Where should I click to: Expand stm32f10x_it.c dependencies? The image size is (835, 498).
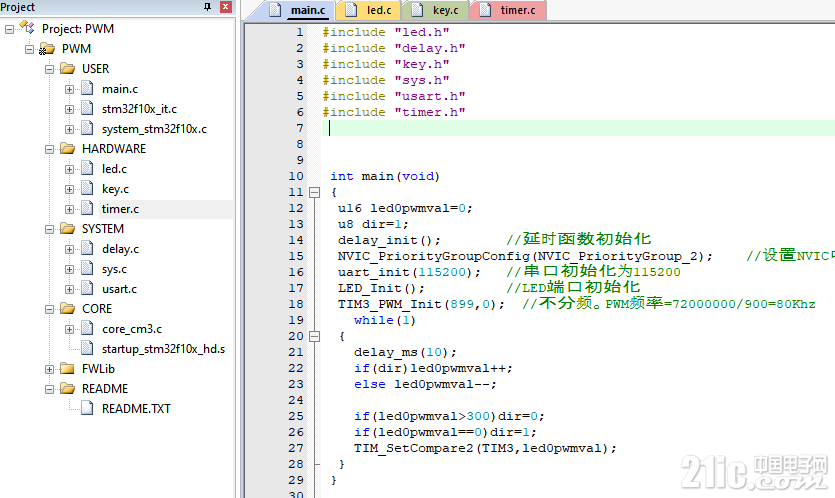[x=69, y=109]
